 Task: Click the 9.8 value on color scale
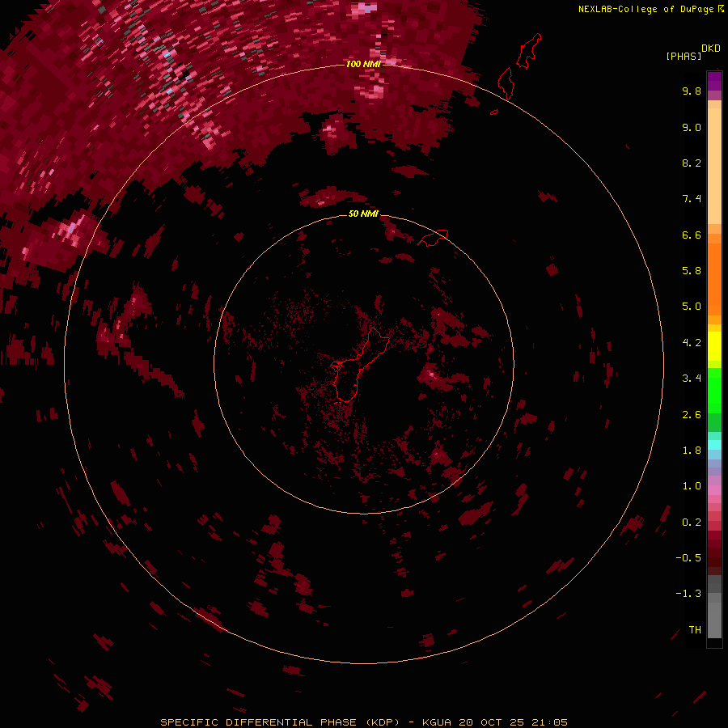(692, 91)
